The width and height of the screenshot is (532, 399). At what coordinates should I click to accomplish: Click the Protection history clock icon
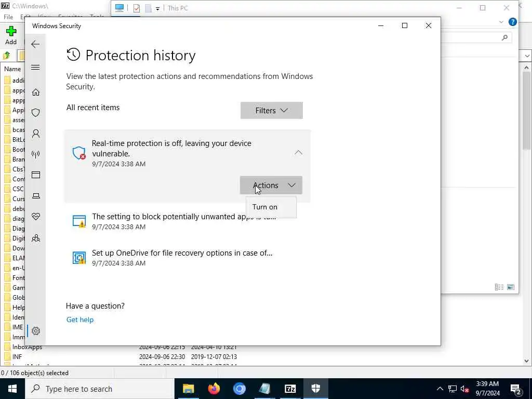(73, 55)
